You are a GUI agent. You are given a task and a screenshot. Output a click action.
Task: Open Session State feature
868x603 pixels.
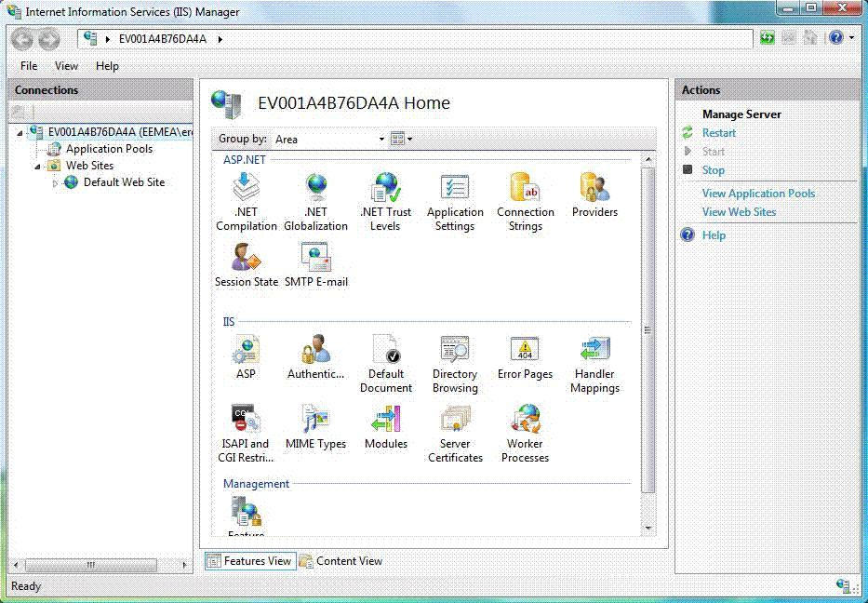(247, 264)
